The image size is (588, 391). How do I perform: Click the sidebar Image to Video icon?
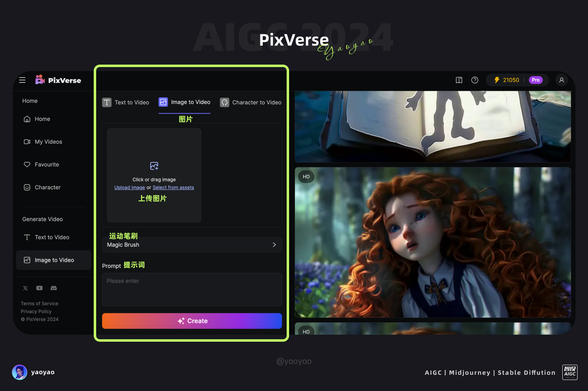click(x=27, y=260)
